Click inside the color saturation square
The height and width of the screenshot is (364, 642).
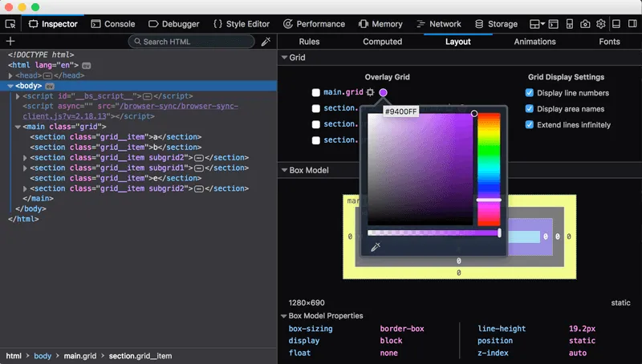point(420,169)
